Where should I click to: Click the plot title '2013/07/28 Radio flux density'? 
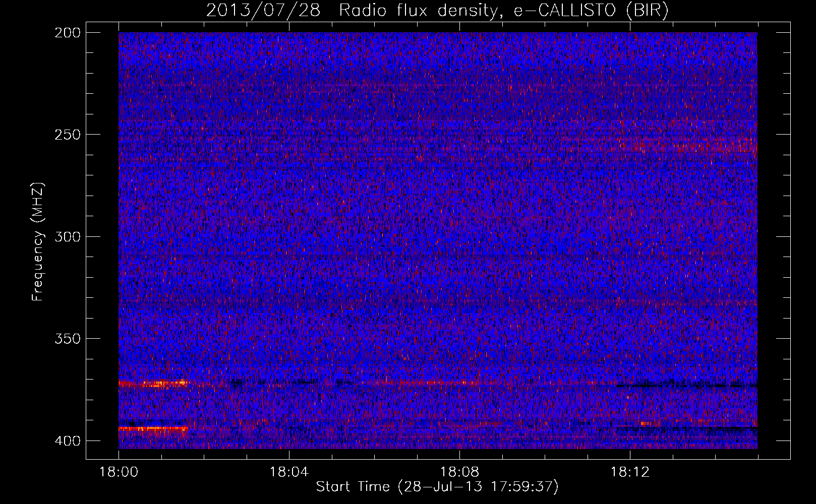(x=437, y=10)
